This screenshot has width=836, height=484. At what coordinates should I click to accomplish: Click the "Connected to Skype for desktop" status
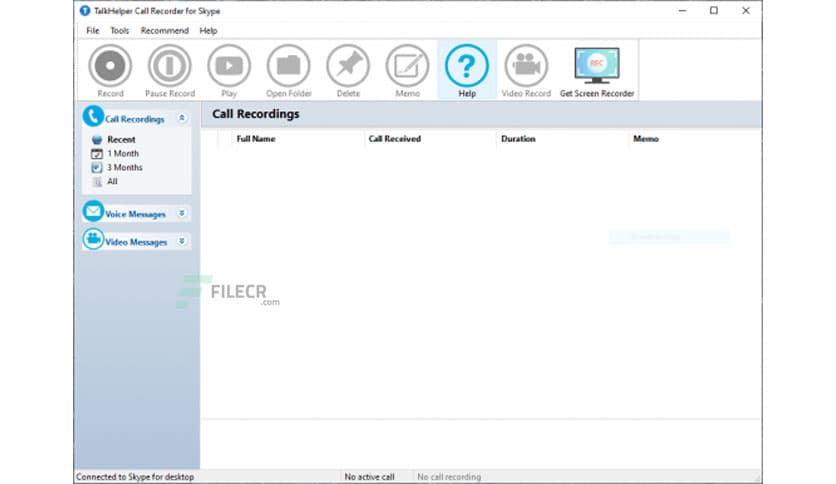coord(135,477)
